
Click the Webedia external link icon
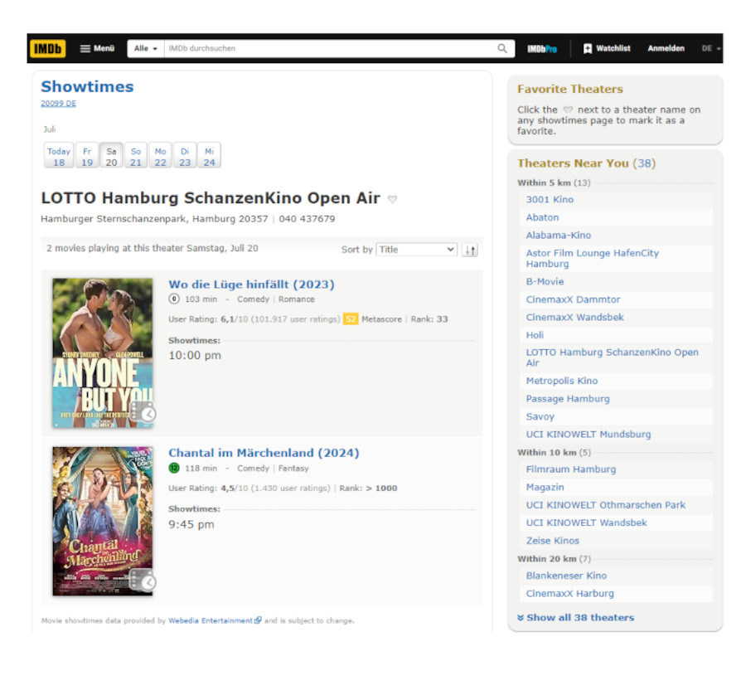tap(258, 620)
